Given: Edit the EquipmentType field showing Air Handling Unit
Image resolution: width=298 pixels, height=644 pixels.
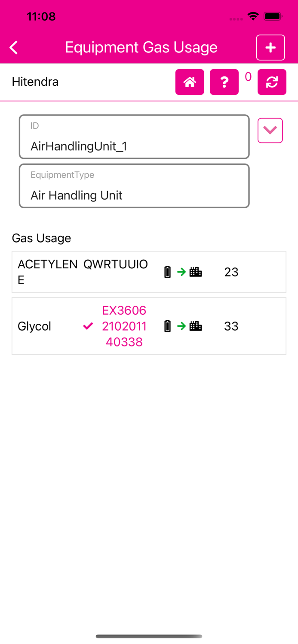Looking at the screenshot, I should (x=134, y=195).
